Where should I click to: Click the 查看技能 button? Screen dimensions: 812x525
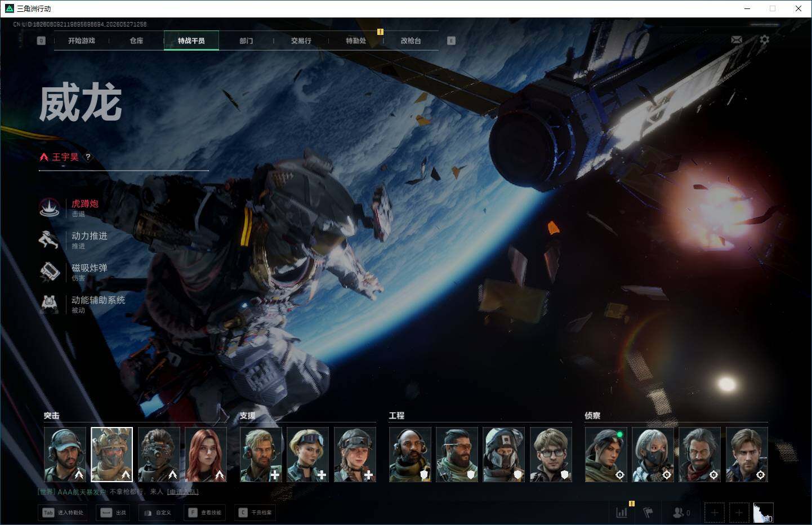206,513
